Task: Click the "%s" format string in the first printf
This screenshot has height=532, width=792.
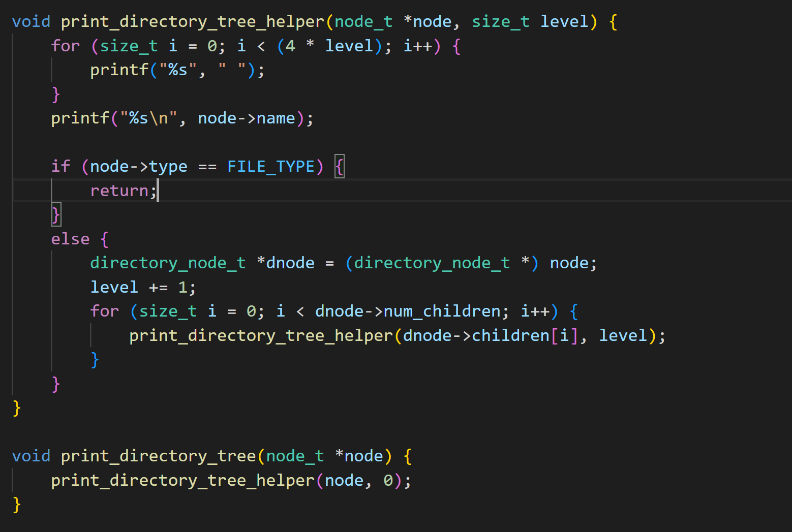Action: coord(178,70)
